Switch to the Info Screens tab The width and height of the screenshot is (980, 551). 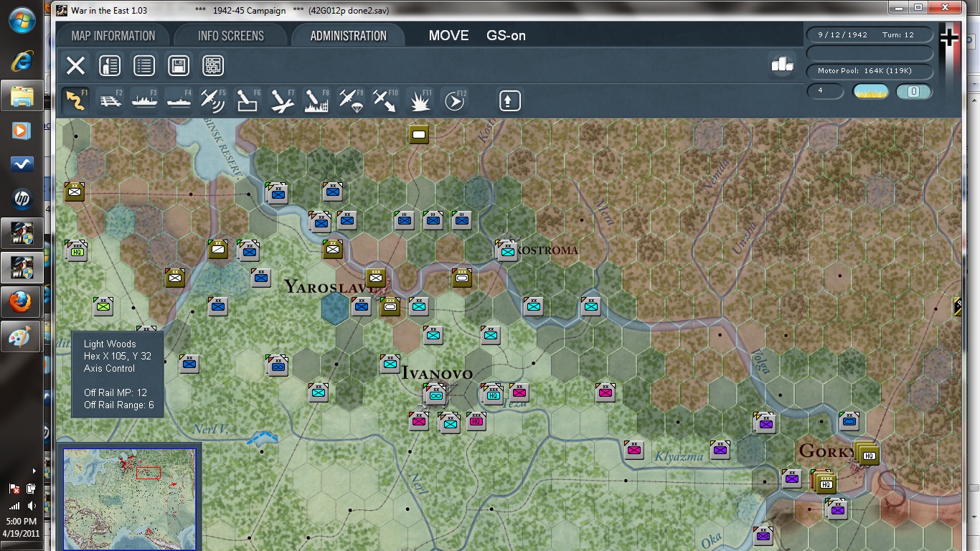[x=231, y=36]
